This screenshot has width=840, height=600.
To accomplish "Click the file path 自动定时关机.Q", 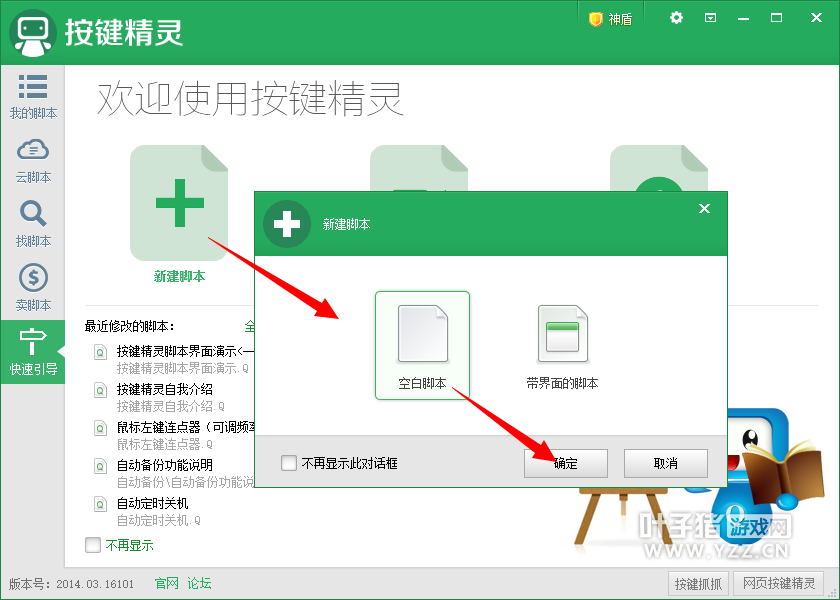I will 159,520.
